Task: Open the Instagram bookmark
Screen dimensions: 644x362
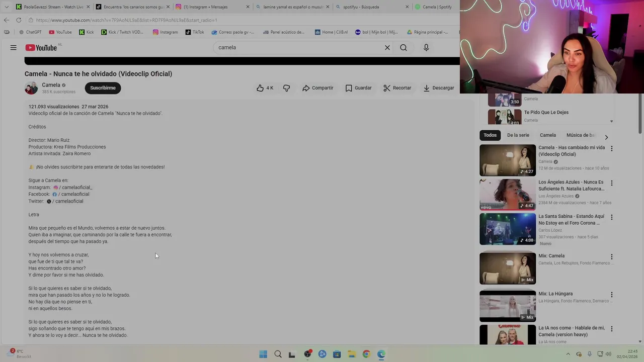Action: coord(166,32)
